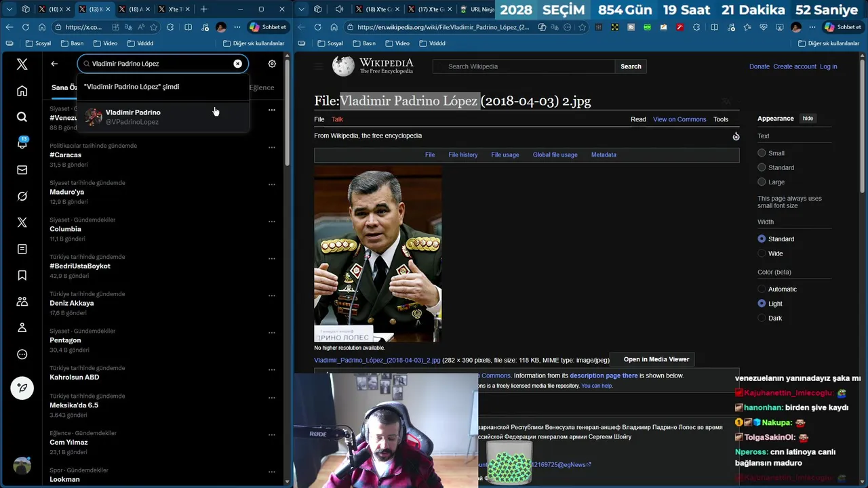Open options menu for the #Caracas trend
The width and height of the screenshot is (868, 488).
tap(271, 147)
